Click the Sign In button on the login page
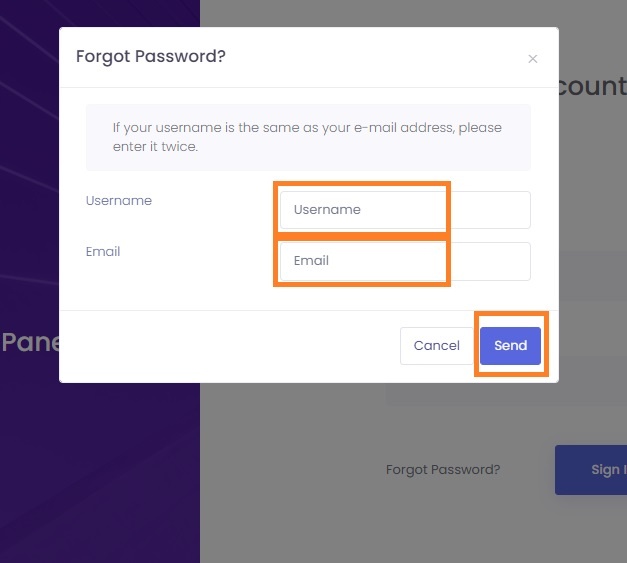This screenshot has width=627, height=563. (x=592, y=470)
